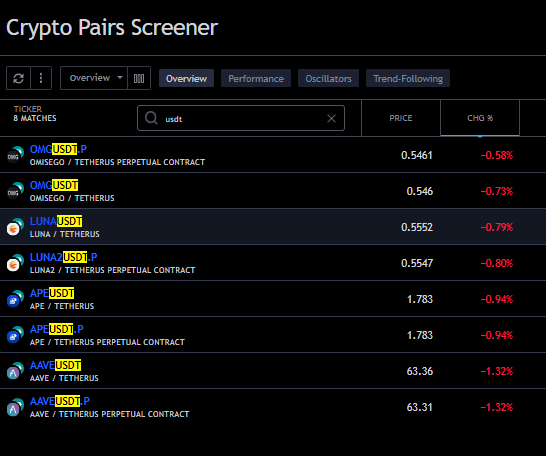Click the AAVEUSDT.P coin logo
This screenshot has height=456, width=546.
[x=15, y=407]
